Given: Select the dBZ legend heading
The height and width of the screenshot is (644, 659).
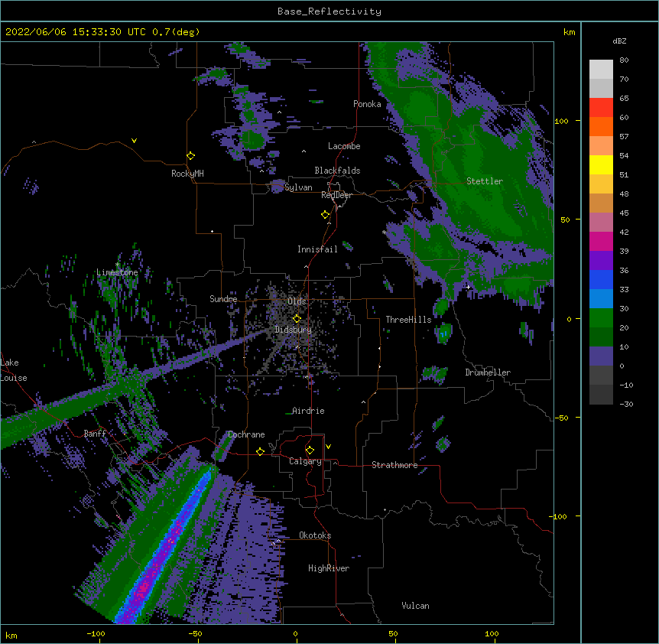Looking at the screenshot, I should pyautogui.click(x=619, y=41).
